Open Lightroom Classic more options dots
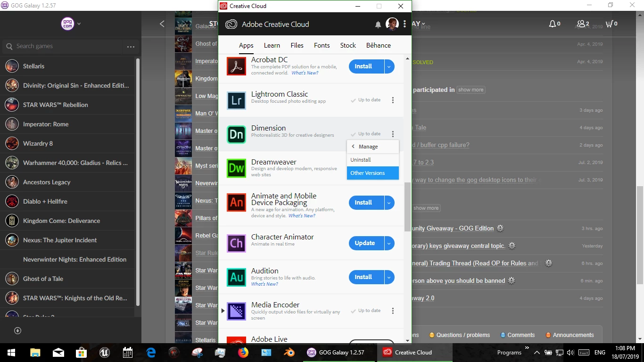 [x=393, y=100]
